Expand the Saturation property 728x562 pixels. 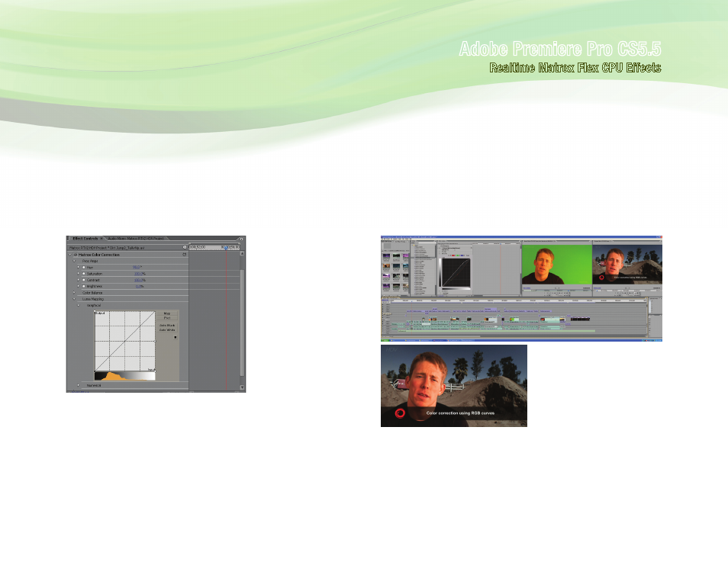pos(79,274)
